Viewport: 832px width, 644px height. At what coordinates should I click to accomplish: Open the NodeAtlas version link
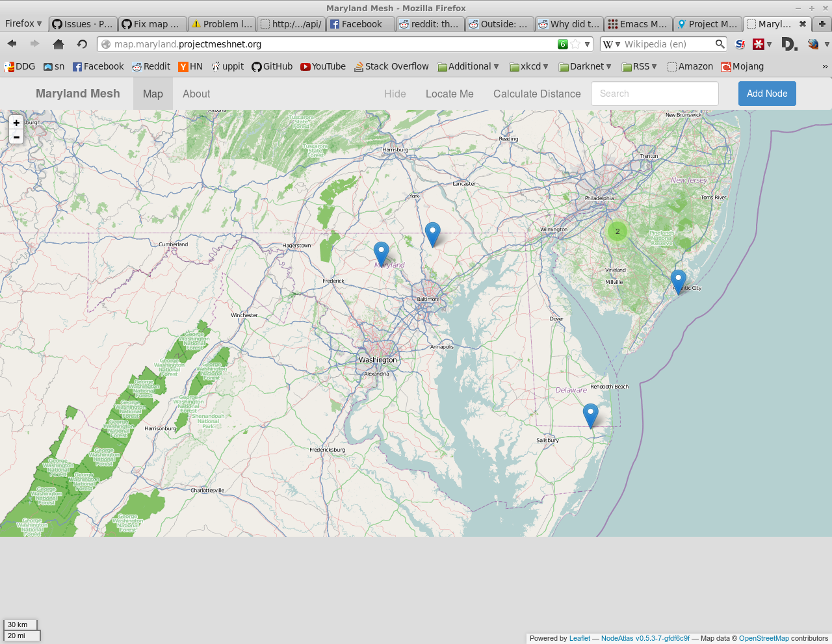pos(645,638)
